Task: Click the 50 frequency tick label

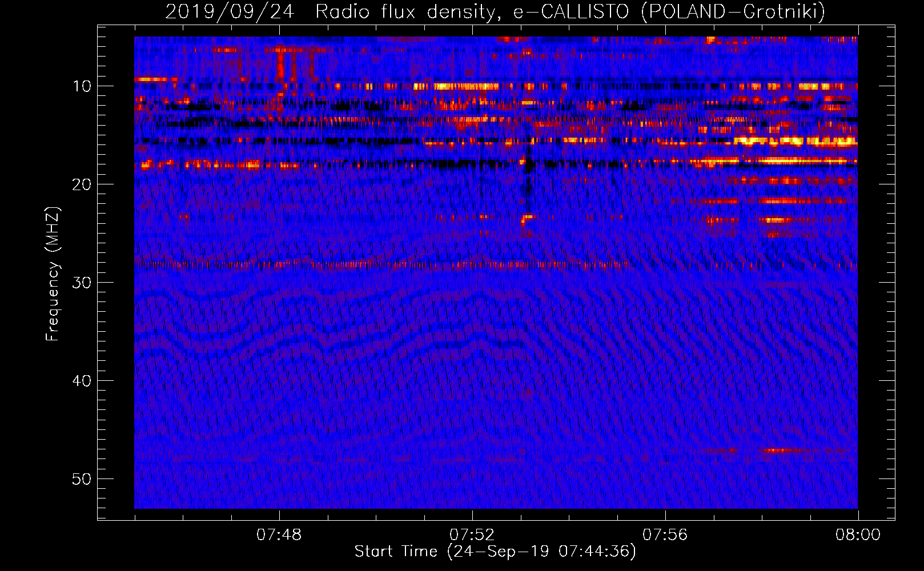Action: coord(82,479)
